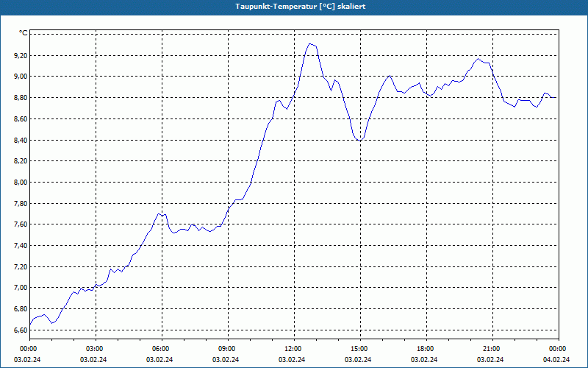Viewport: 588px width, 368px height.
Task: Click the °C unit label on y-axis
Action: (x=24, y=33)
